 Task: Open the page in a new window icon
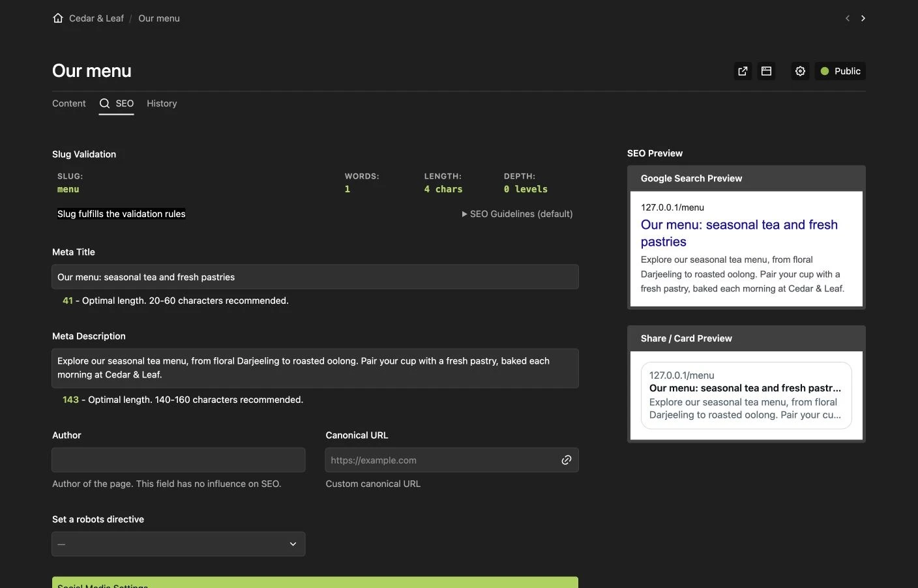(743, 71)
